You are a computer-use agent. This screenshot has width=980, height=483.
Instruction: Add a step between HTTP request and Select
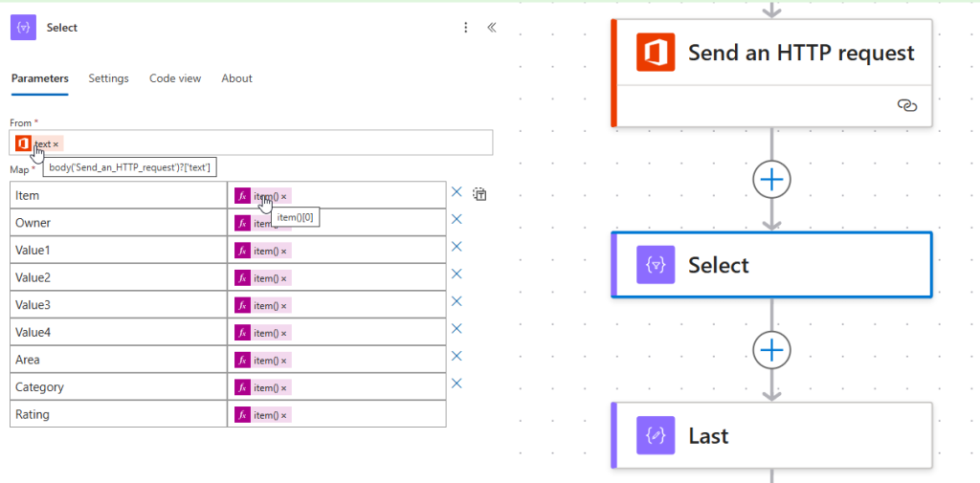pyautogui.click(x=772, y=180)
